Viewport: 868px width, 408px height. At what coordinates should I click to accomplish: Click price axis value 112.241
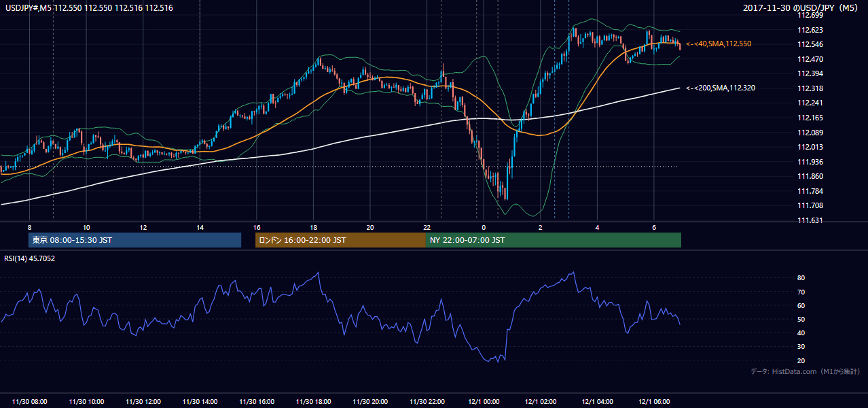pos(811,103)
